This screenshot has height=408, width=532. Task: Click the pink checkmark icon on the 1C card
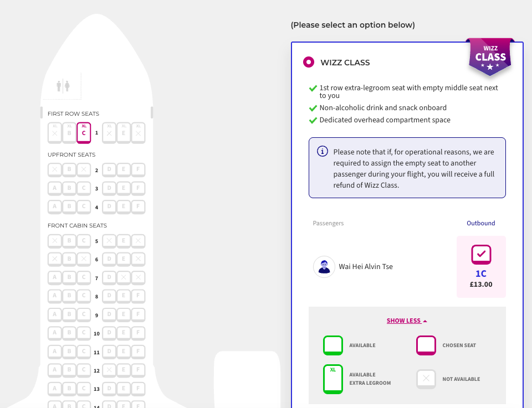[x=481, y=254]
